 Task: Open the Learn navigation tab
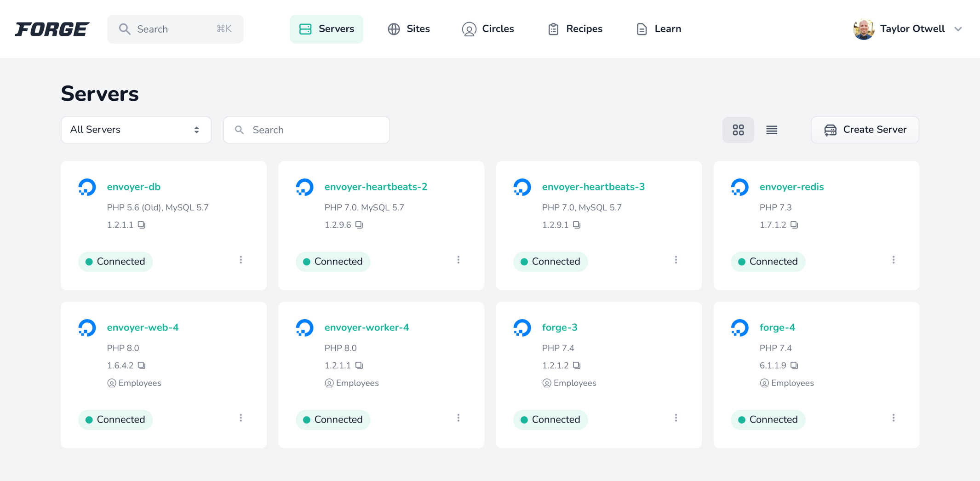(659, 29)
